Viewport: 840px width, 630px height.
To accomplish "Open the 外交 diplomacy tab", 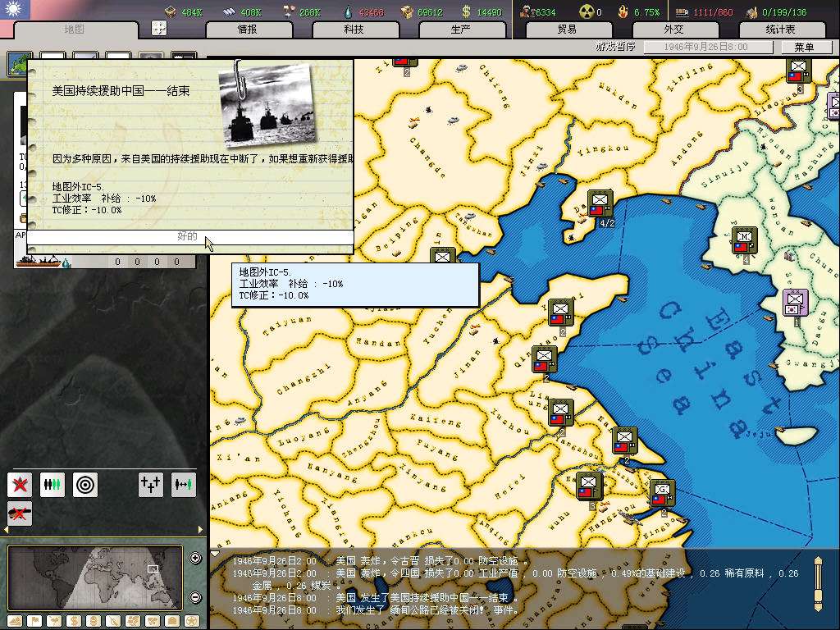I will point(674,30).
